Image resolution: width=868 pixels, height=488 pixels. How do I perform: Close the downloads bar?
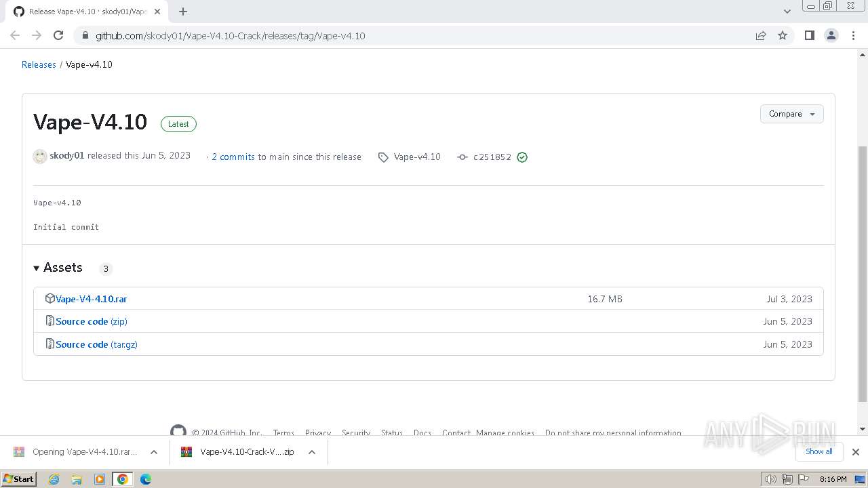pos(856,452)
